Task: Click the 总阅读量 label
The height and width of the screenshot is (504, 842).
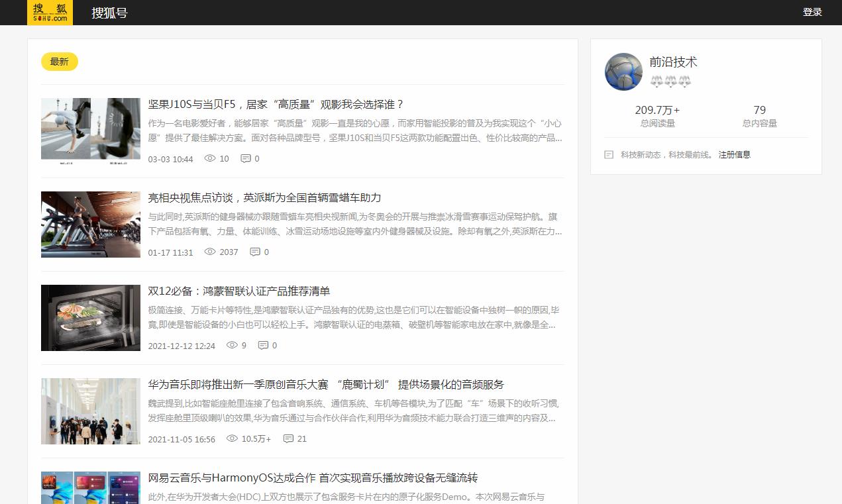Action: [657, 123]
